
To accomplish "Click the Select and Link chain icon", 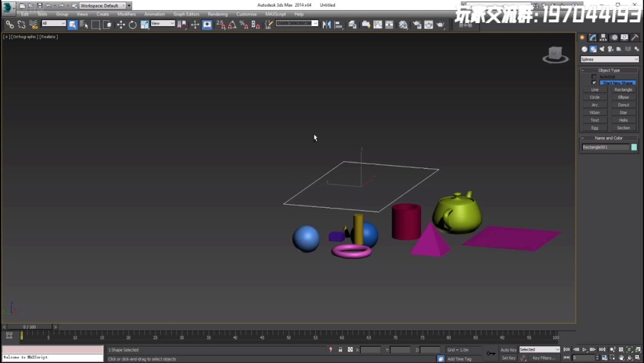I will pyautogui.click(x=10, y=24).
